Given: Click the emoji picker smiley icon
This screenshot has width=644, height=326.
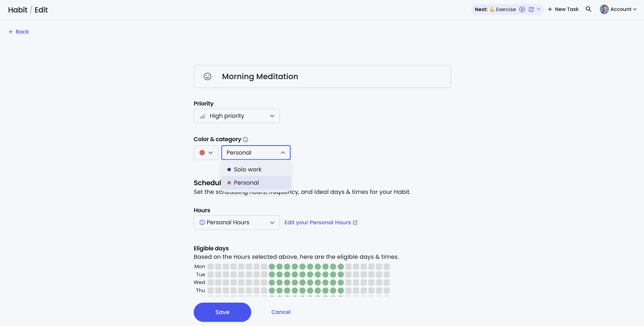Looking at the screenshot, I should pos(207,76).
